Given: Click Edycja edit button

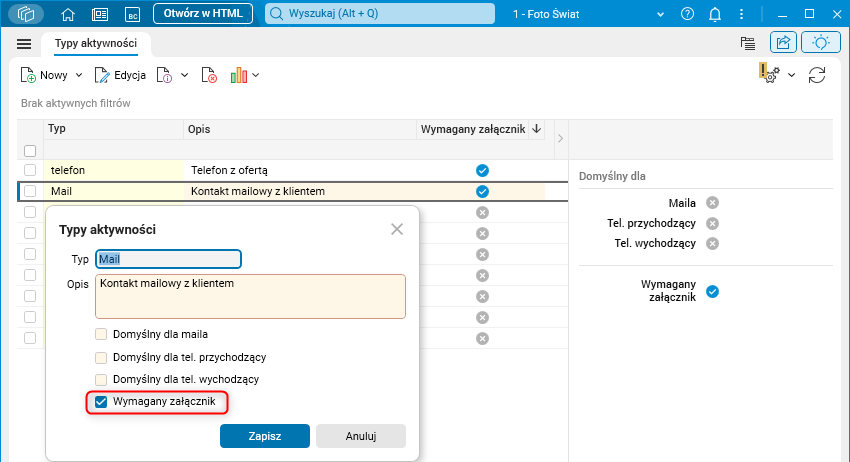Looking at the screenshot, I should 120,75.
